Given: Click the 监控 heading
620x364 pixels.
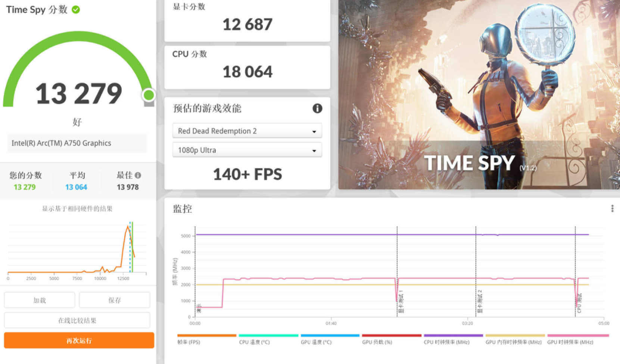Looking at the screenshot, I should pyautogui.click(x=182, y=209).
